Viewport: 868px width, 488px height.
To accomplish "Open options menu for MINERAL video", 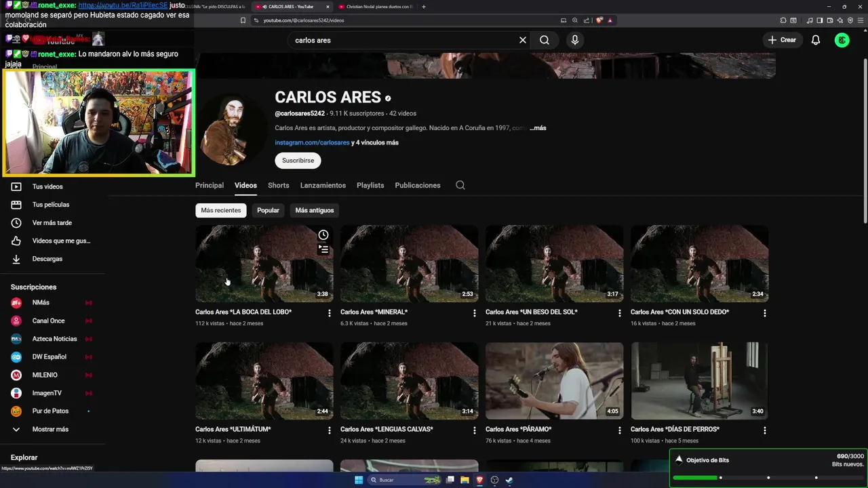I will coord(475,313).
